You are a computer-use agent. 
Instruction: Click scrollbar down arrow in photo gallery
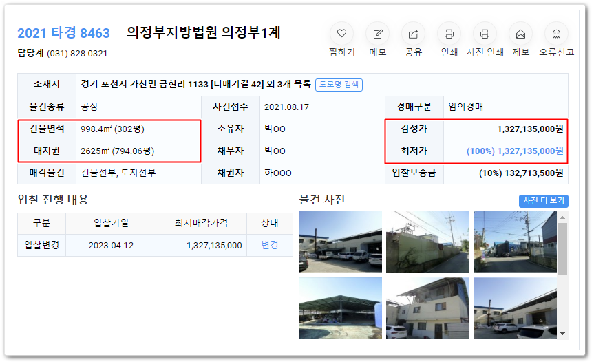[x=562, y=334]
